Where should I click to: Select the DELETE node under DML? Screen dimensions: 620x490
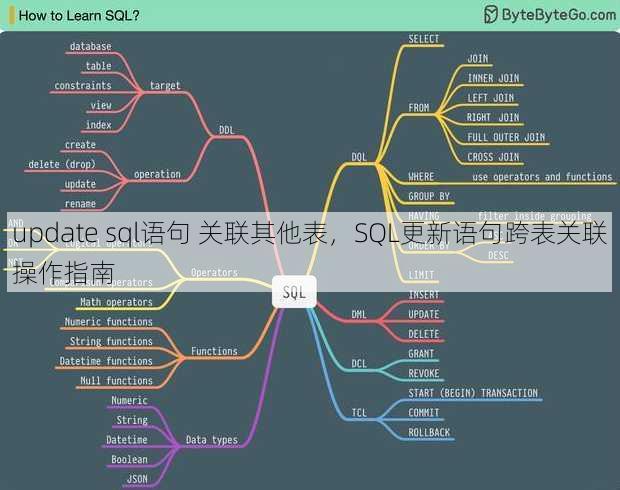[424, 334]
